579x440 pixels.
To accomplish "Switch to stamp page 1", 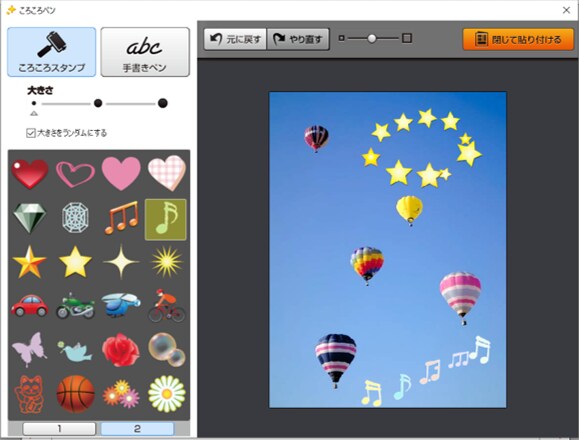I will pyautogui.click(x=59, y=429).
